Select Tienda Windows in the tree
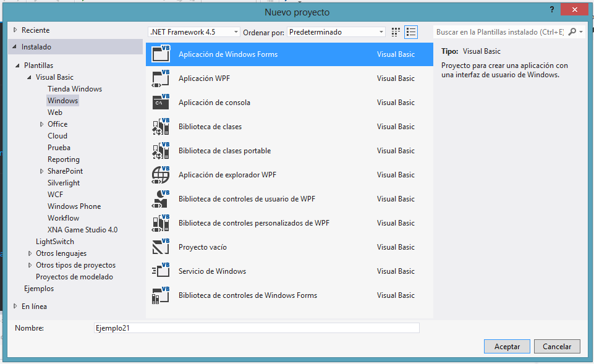The height and width of the screenshot is (364, 594). (x=75, y=88)
